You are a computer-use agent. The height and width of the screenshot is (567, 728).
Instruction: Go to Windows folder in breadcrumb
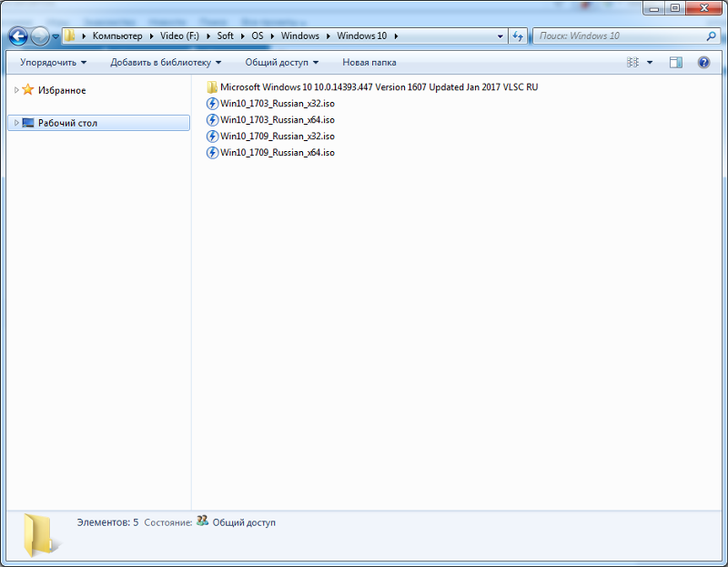300,35
